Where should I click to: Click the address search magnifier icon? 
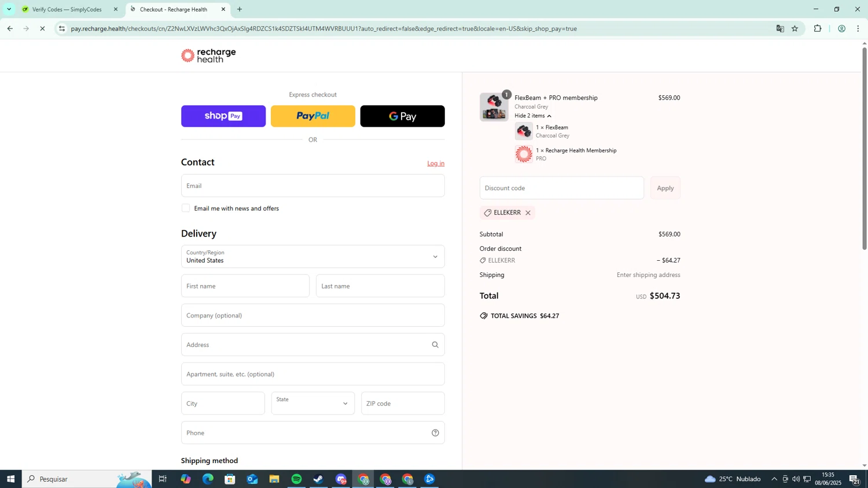tap(435, 345)
